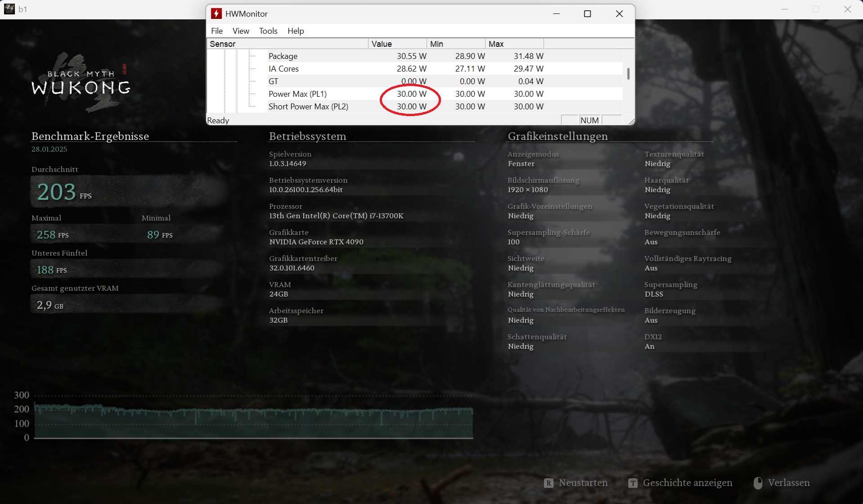Open the Tools menu in HWMonitor
The height and width of the screenshot is (504, 863).
click(x=268, y=31)
